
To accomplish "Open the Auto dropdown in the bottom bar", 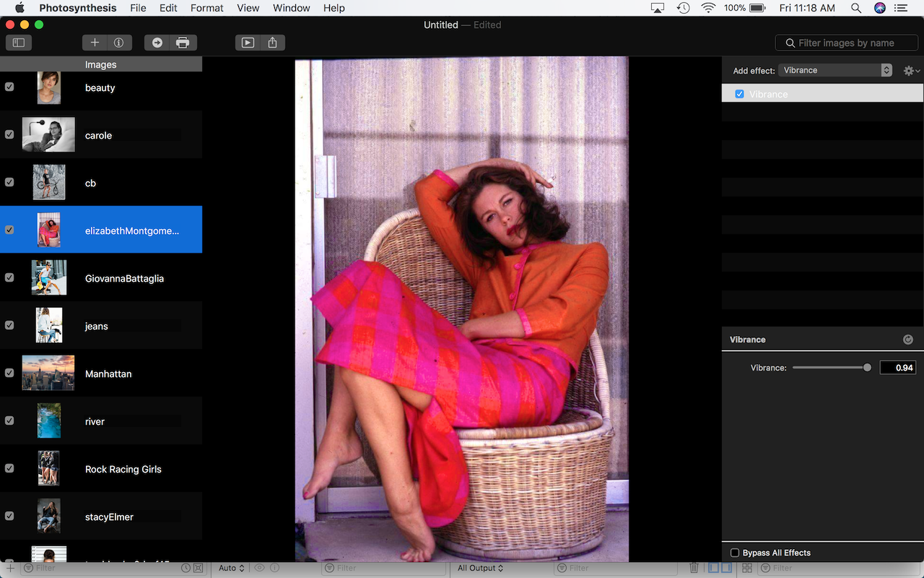I will [x=230, y=568].
